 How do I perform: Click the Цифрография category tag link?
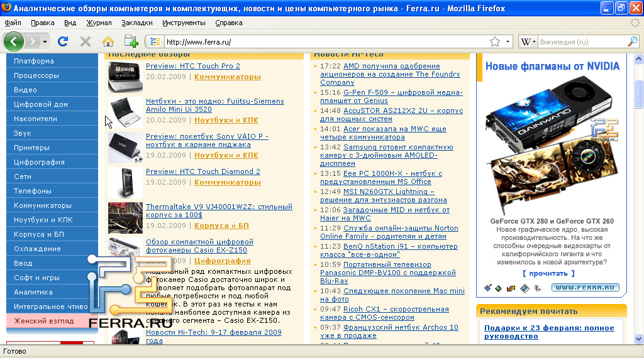pyautogui.click(x=222, y=261)
